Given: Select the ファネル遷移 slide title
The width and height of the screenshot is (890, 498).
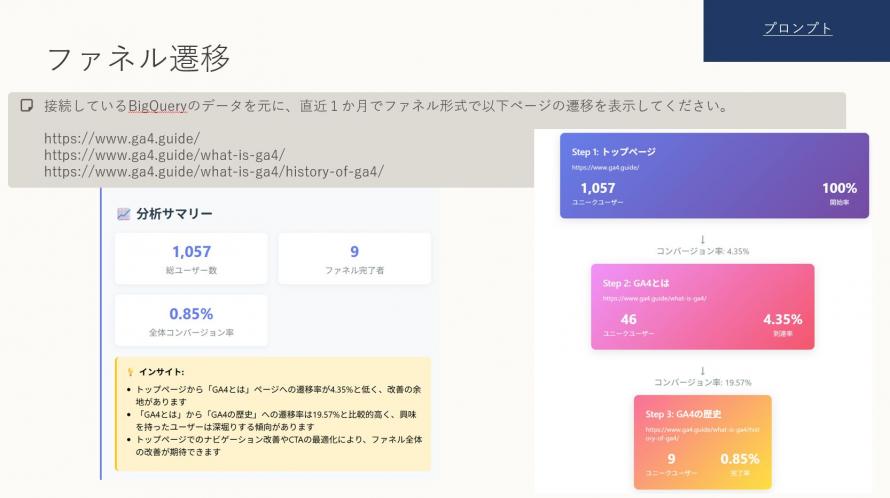Looking at the screenshot, I should 138,58.
